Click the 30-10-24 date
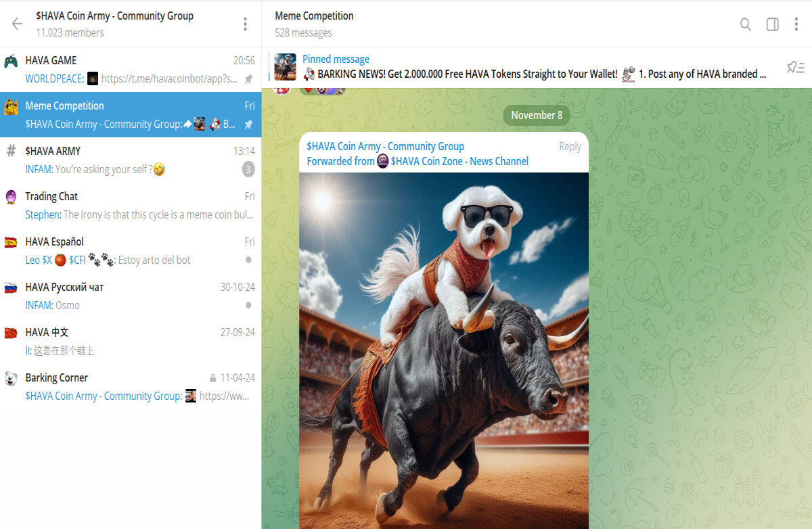 click(238, 287)
